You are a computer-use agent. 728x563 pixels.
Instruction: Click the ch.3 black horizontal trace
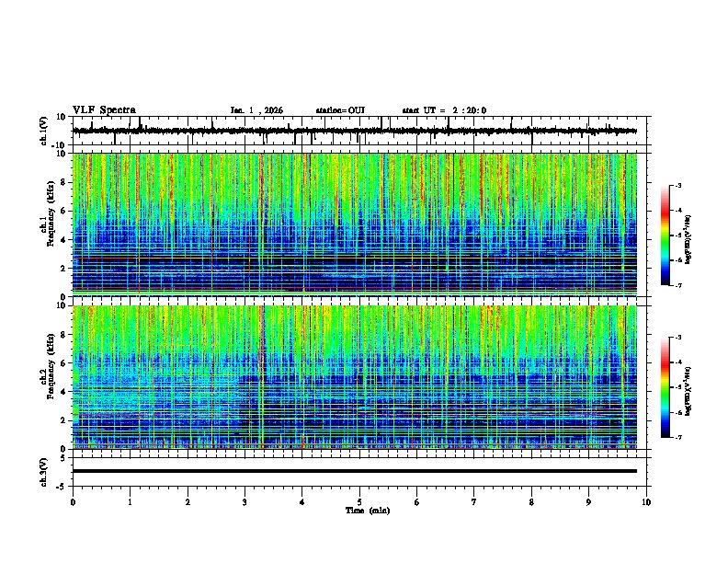tap(355, 471)
